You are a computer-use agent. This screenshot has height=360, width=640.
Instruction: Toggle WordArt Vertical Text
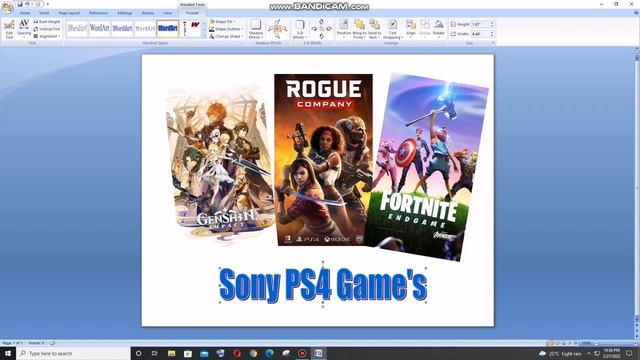(47, 29)
